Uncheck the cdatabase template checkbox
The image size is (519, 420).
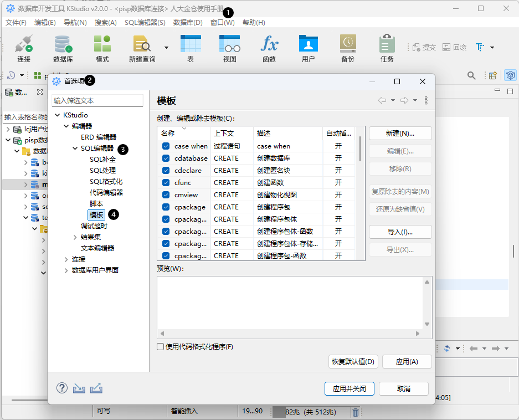166,158
